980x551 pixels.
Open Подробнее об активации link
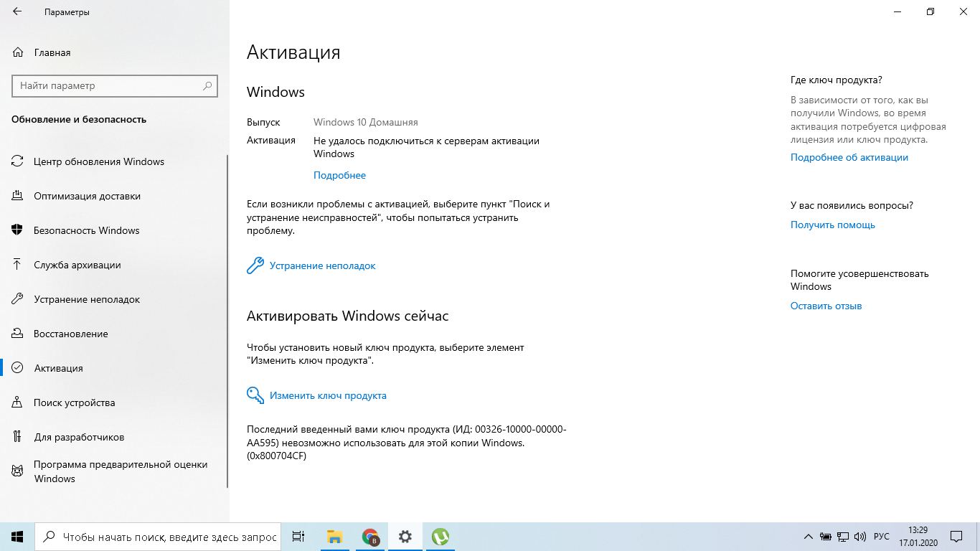pyautogui.click(x=849, y=157)
